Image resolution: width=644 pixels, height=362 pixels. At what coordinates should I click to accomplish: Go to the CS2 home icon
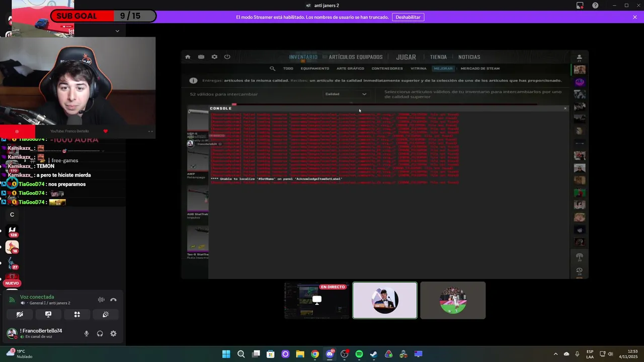(188, 57)
